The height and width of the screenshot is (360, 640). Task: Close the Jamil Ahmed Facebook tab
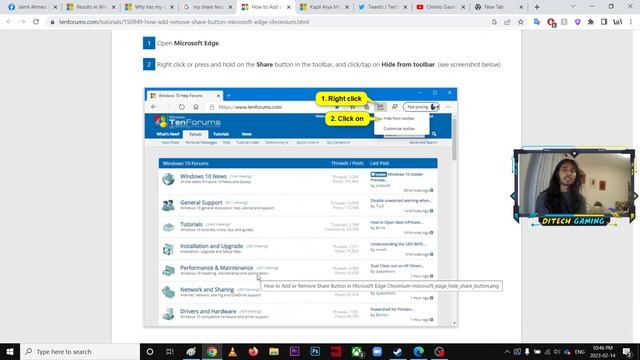click(55, 7)
